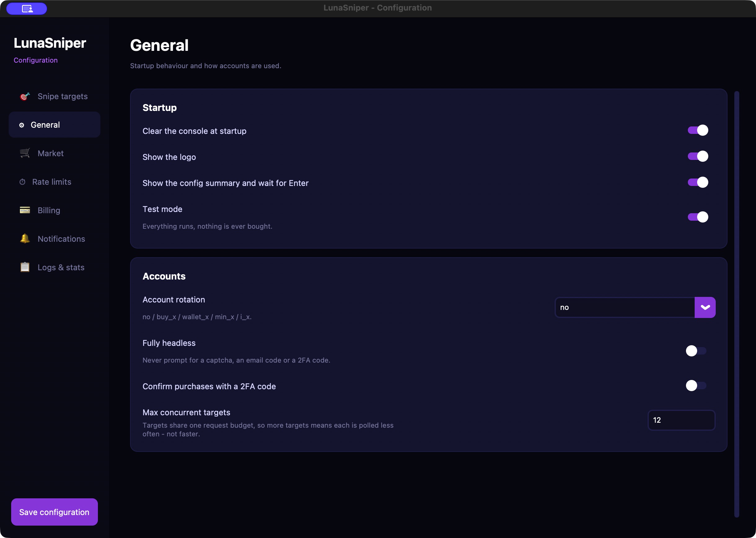
Task: Click the Logs & stats clipboard icon
Action: coord(25,267)
